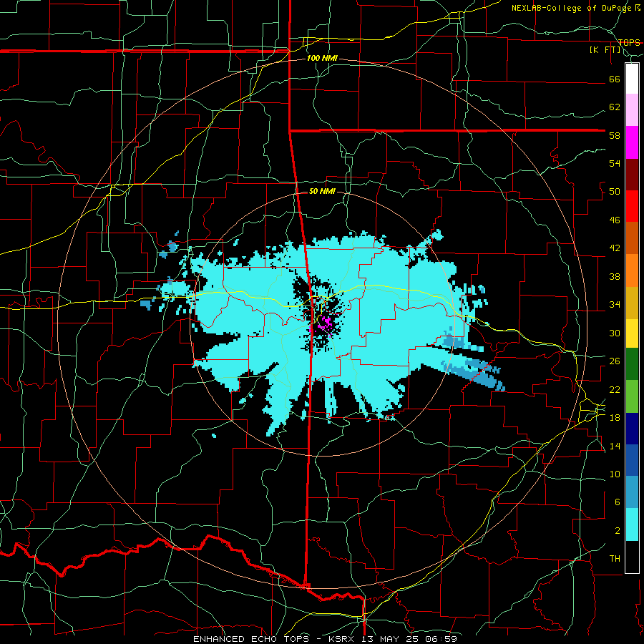Pick the bright red legend band

coord(632,206)
